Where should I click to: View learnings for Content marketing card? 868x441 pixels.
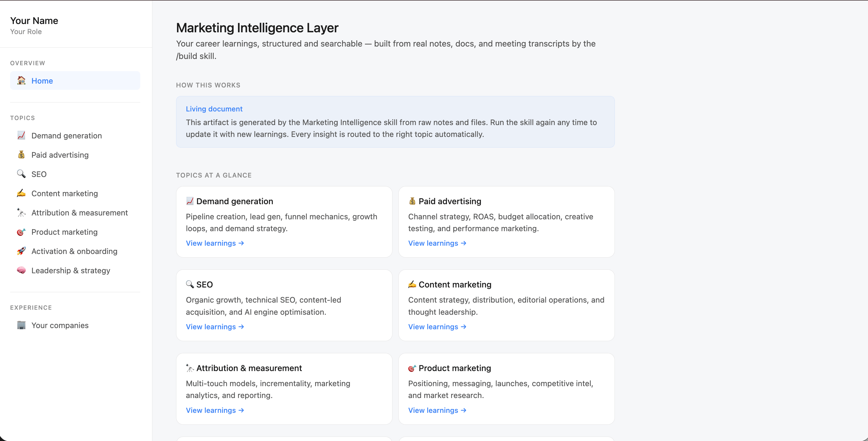437,327
